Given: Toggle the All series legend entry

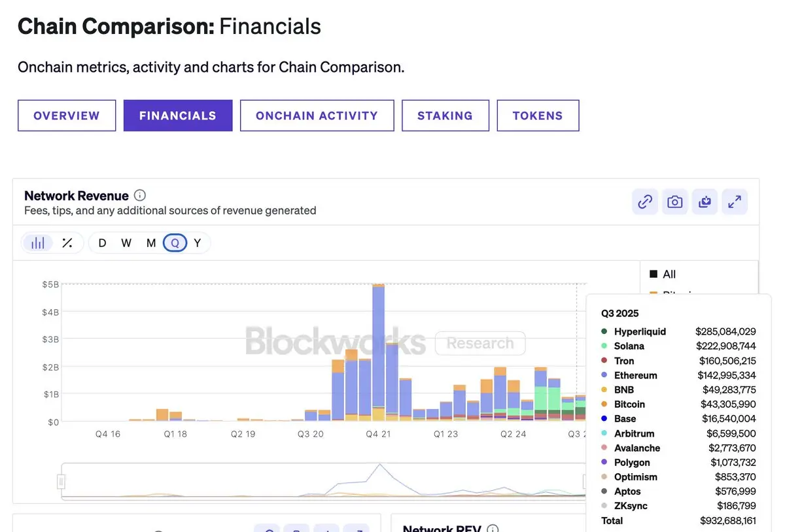Looking at the screenshot, I should coord(663,274).
